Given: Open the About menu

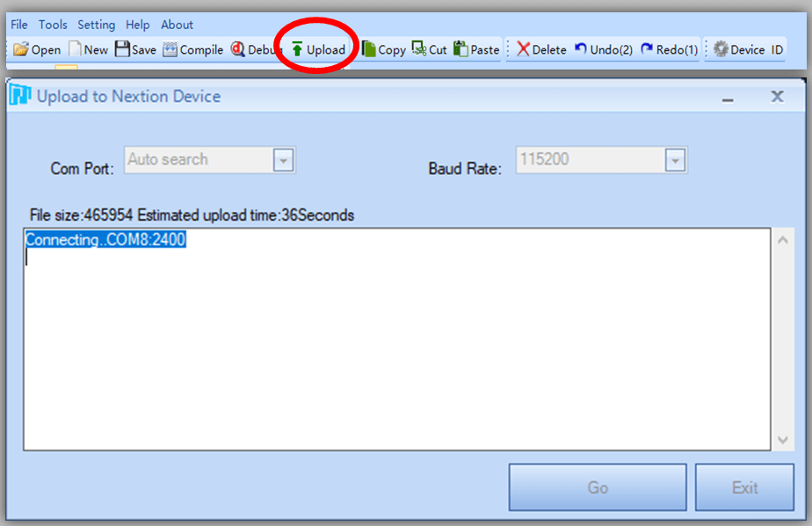Looking at the screenshot, I should 178,25.
